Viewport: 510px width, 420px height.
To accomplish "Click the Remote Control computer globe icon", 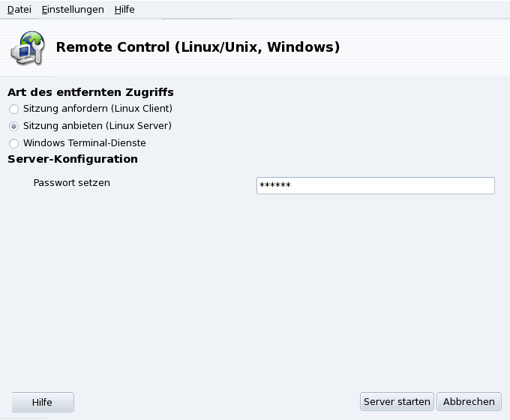I will coord(27,48).
